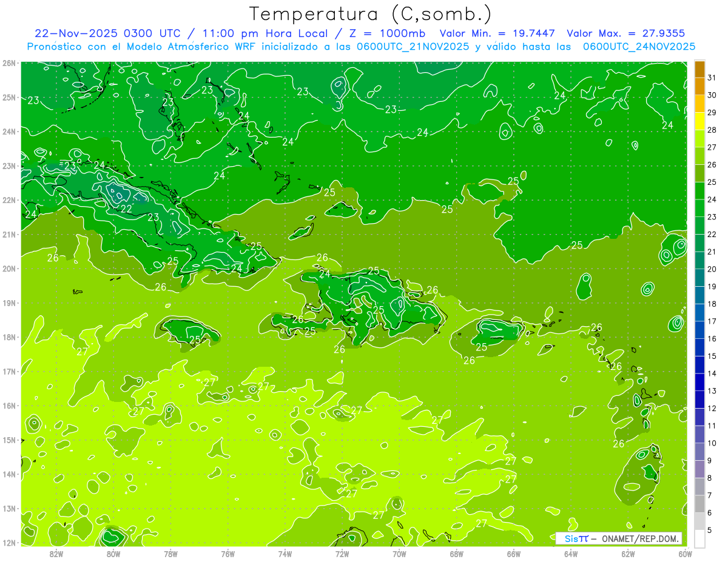Click the '18N' latitude axis label
The width and height of the screenshot is (728, 562).
click(x=9, y=337)
